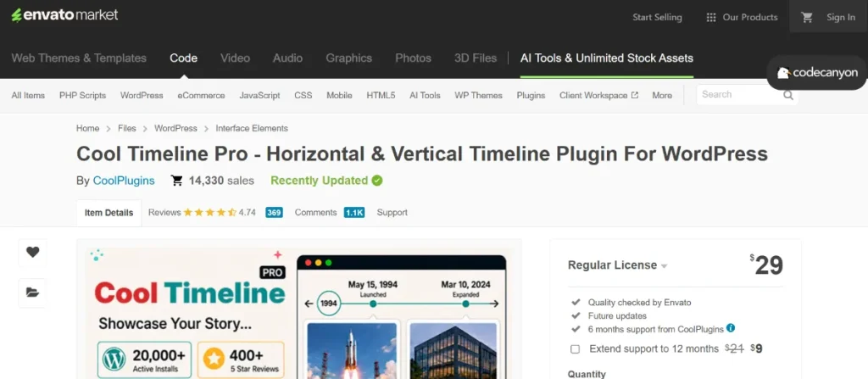Click the CodeCanyon badge
The width and height of the screenshot is (868, 379).
tap(817, 73)
